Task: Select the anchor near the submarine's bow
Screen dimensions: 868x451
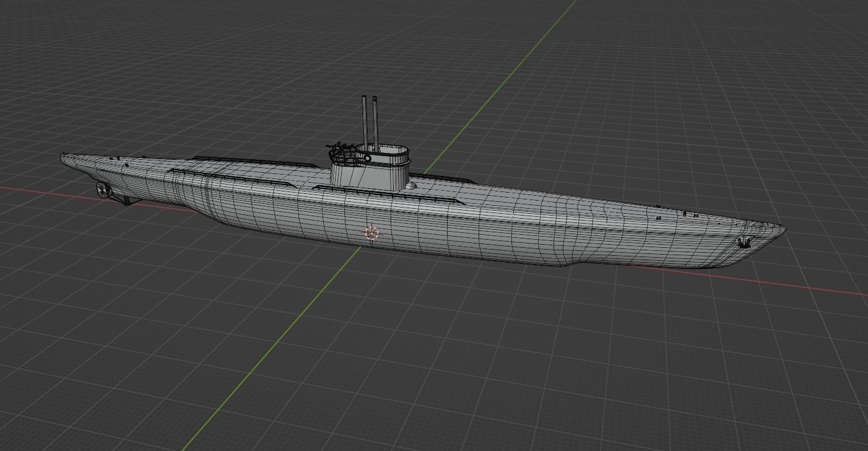Action: (744, 242)
